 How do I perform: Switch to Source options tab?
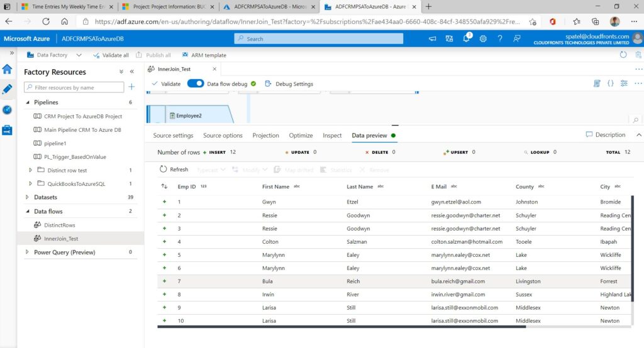(223, 136)
